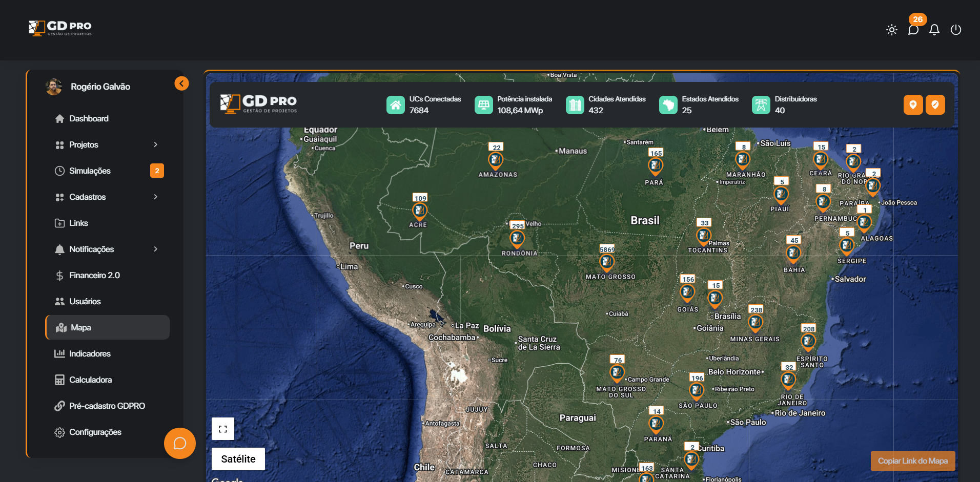980x482 pixels.
Task: Select the Espírito Santo map marker
Action: 808,341
